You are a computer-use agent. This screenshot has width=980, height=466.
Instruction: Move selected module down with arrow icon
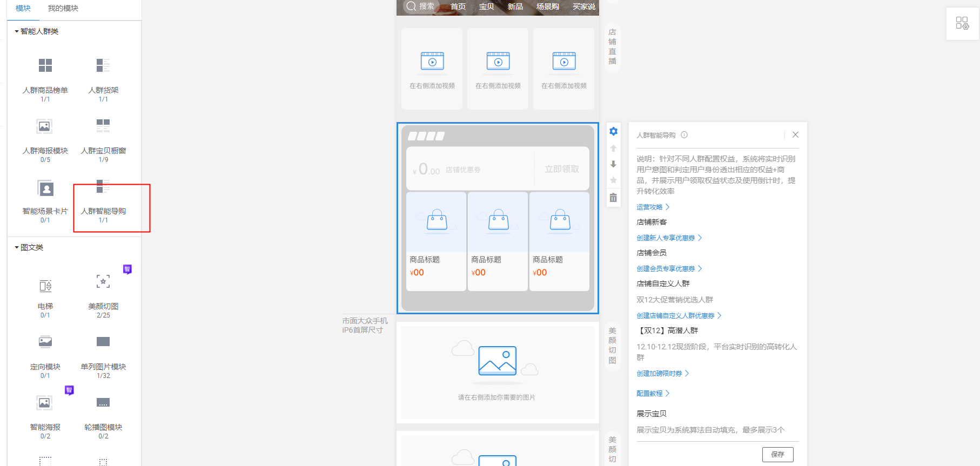(613, 164)
